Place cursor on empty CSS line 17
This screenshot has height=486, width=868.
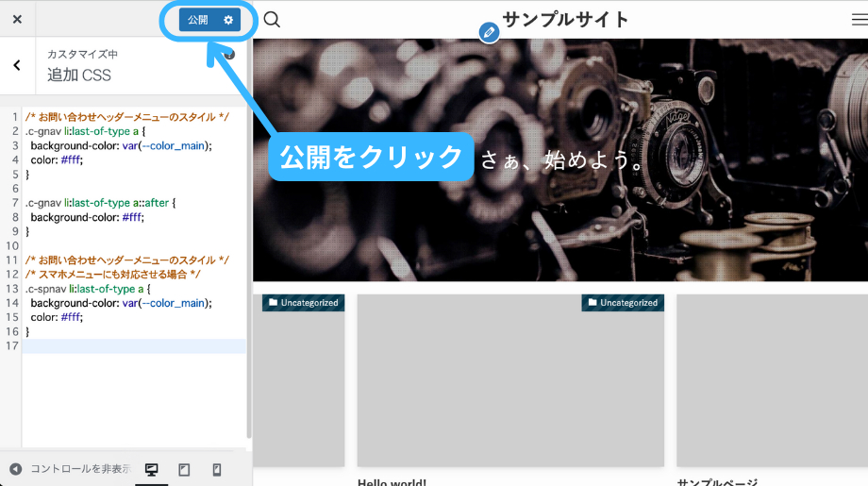(x=132, y=346)
